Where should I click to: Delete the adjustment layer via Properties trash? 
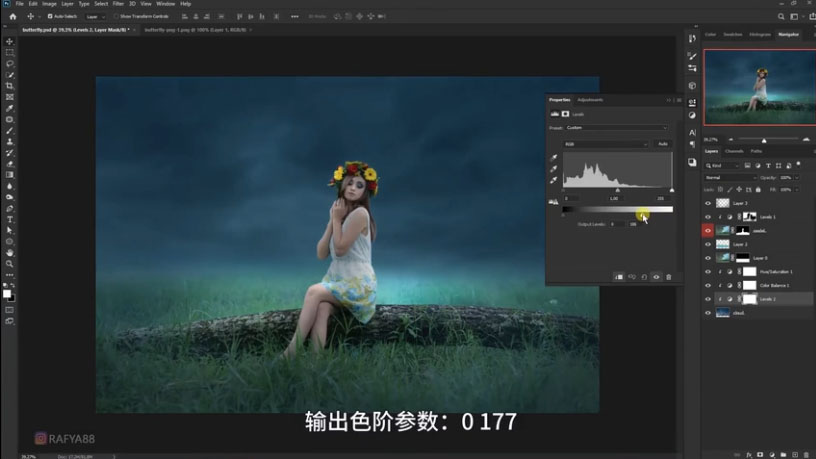669,277
